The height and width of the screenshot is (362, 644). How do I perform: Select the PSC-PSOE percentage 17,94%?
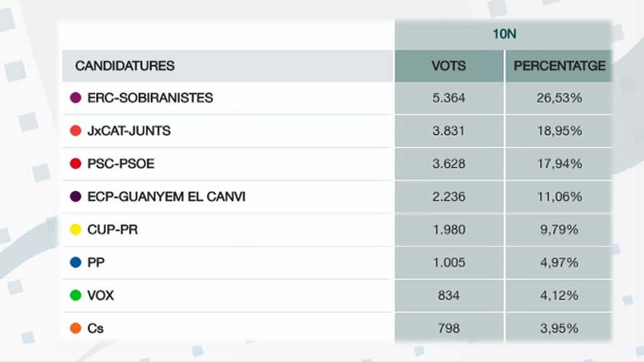coord(559,163)
